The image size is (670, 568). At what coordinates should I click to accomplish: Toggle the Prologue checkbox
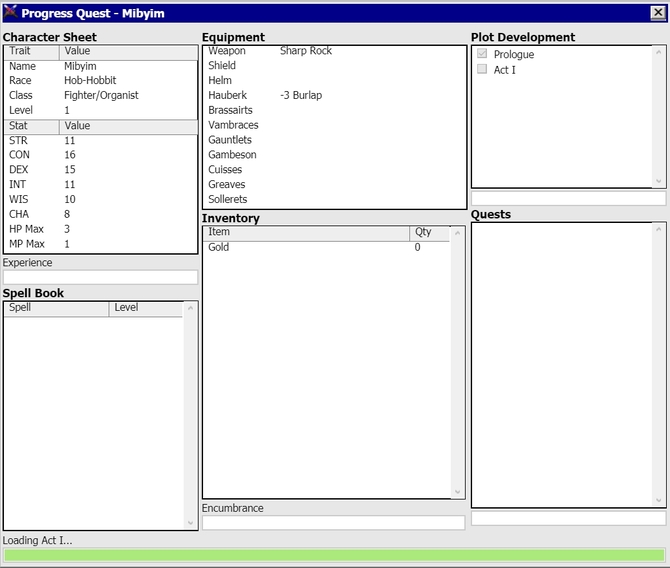[482, 54]
